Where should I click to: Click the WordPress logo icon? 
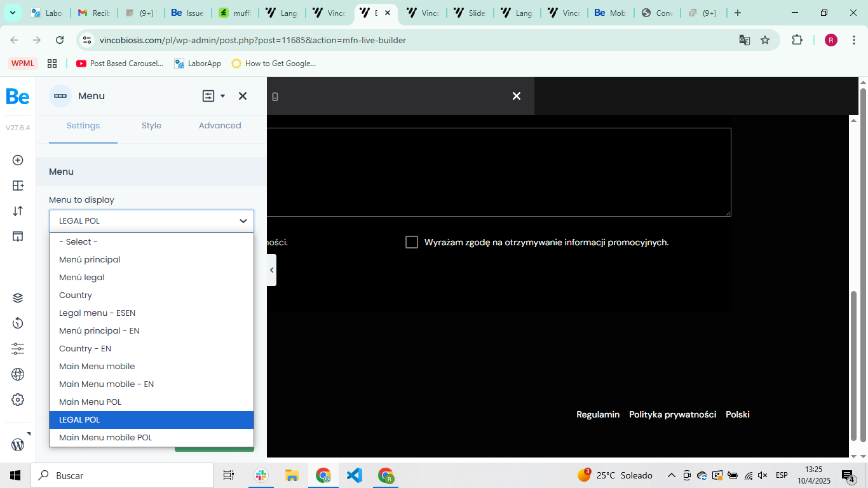click(x=18, y=445)
